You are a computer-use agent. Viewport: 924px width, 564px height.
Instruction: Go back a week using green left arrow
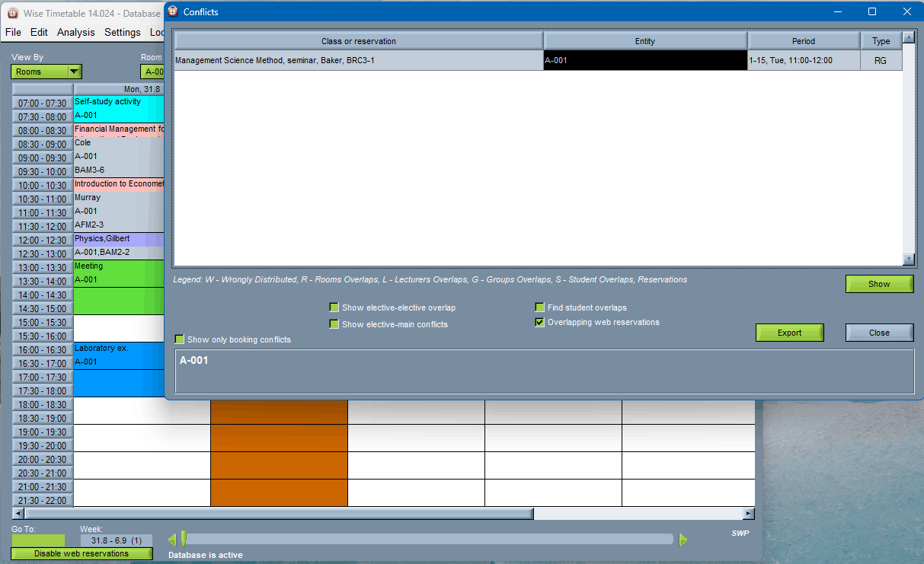point(172,539)
